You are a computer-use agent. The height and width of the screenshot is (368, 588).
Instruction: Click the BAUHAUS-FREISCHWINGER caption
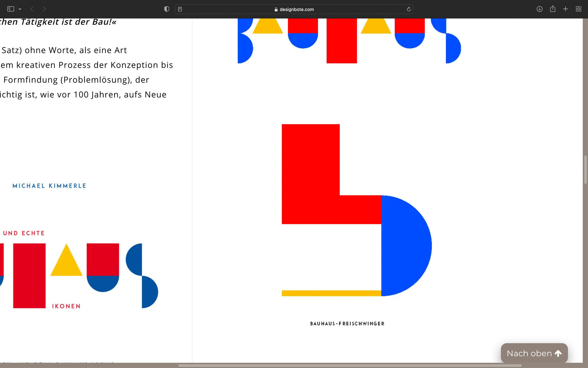coord(347,324)
